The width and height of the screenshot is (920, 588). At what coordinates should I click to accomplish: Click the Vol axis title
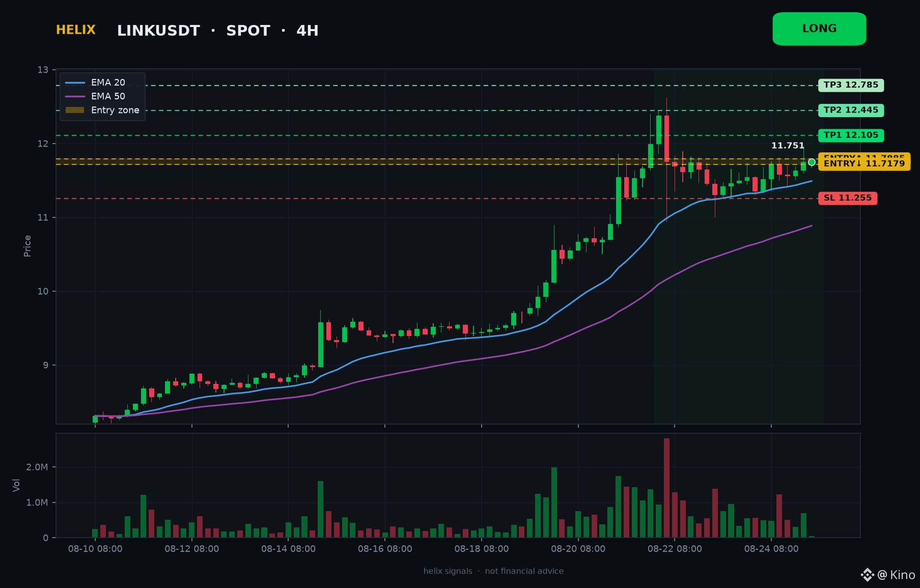point(16,485)
